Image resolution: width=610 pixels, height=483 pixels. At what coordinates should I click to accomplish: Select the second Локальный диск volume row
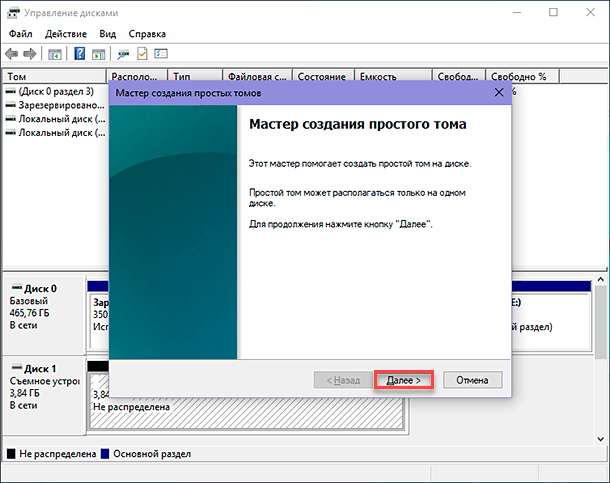55,133
